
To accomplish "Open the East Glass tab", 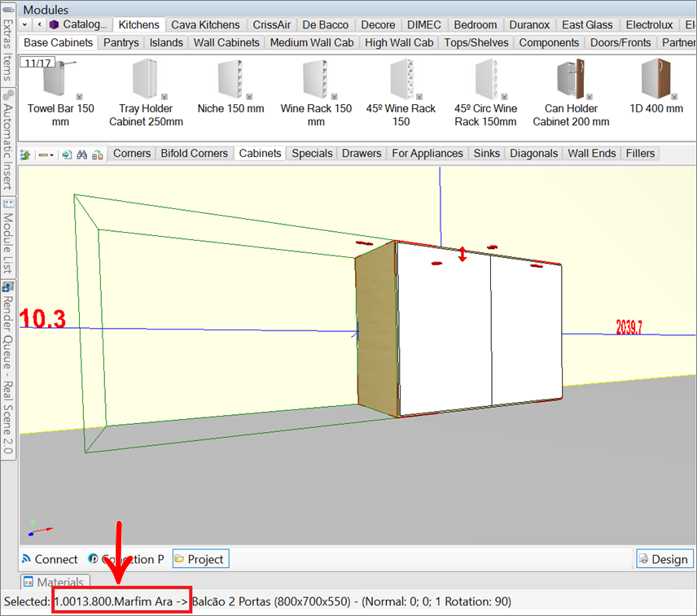I will [587, 24].
